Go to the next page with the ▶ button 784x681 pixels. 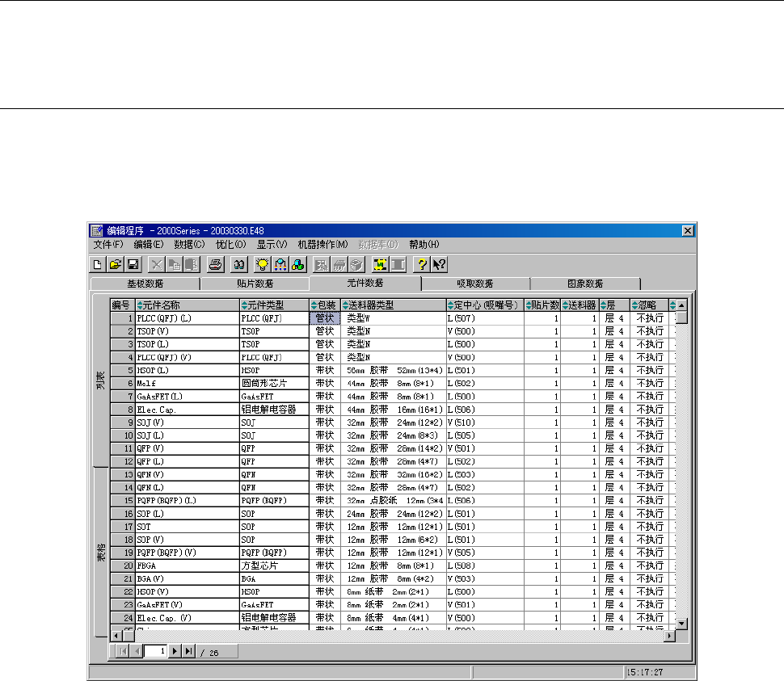click(x=175, y=651)
